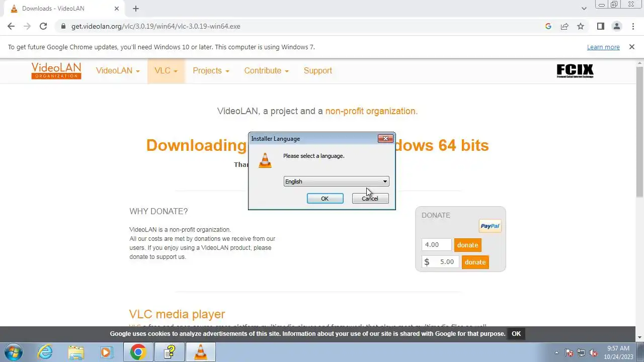Click the donate button beside $ 5.00
This screenshot has width=644, height=362.
pyautogui.click(x=475, y=262)
